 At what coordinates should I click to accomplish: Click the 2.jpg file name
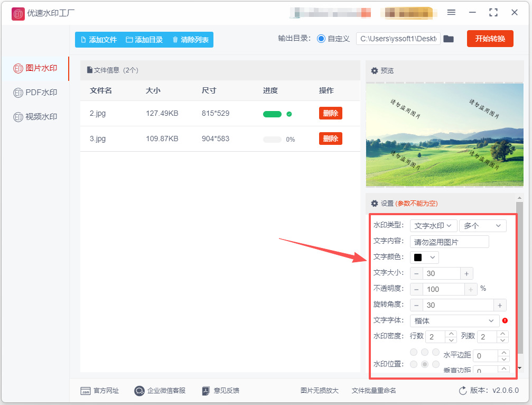98,113
